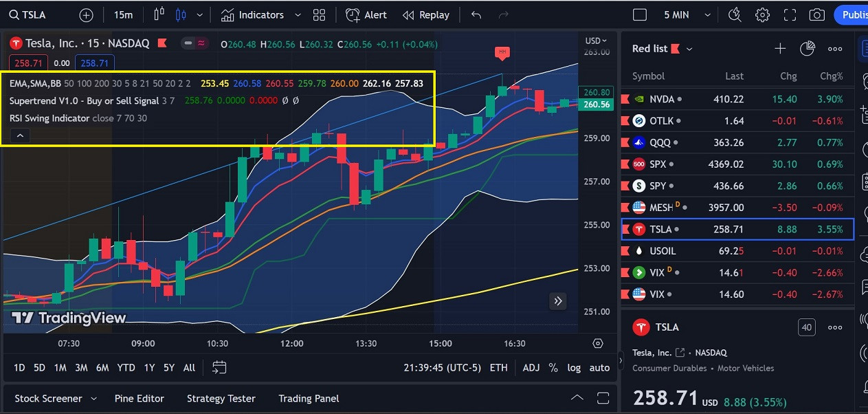868x414 pixels.
Task: Open the Red list watchlist dropdown
Action: (x=663, y=48)
